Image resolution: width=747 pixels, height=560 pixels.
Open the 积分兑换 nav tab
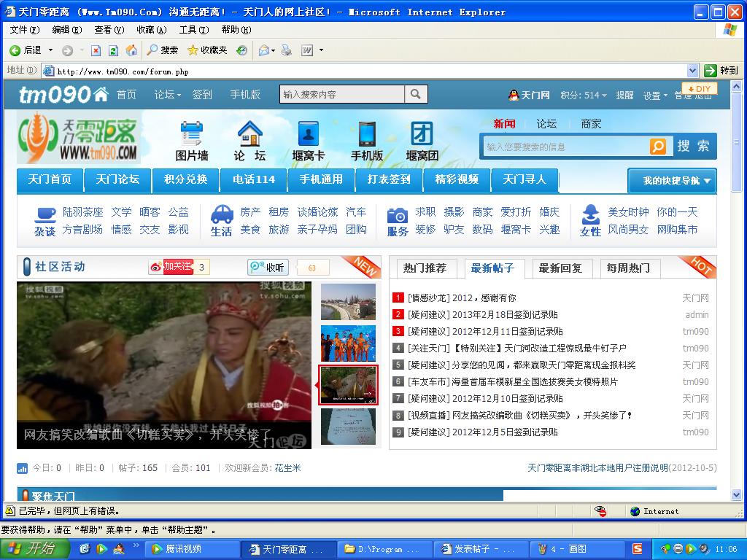[186, 179]
